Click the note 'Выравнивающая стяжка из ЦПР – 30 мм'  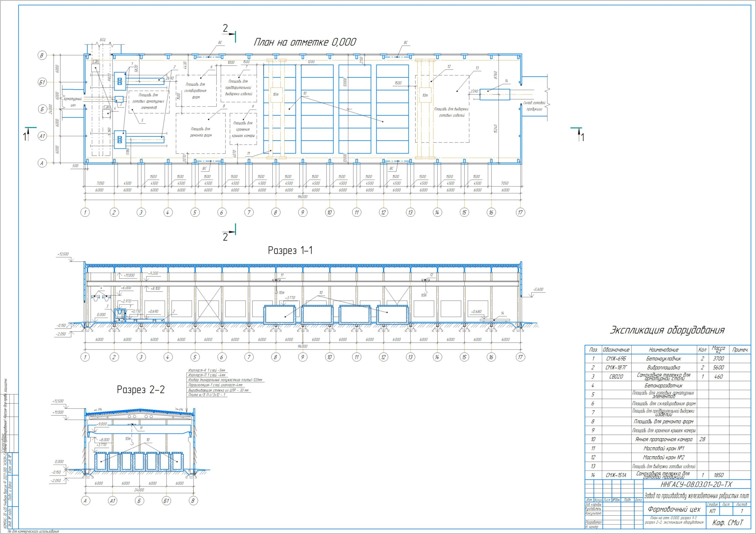[218, 390]
